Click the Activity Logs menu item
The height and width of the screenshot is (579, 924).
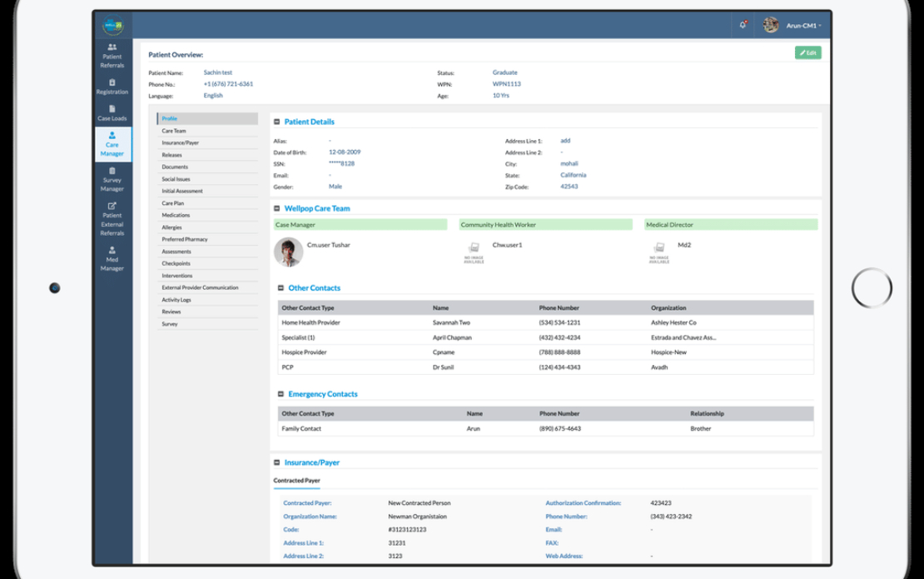pyautogui.click(x=176, y=300)
